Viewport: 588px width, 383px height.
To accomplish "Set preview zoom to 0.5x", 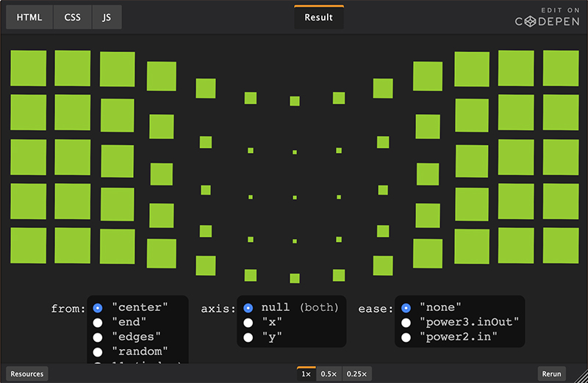I will coord(329,373).
